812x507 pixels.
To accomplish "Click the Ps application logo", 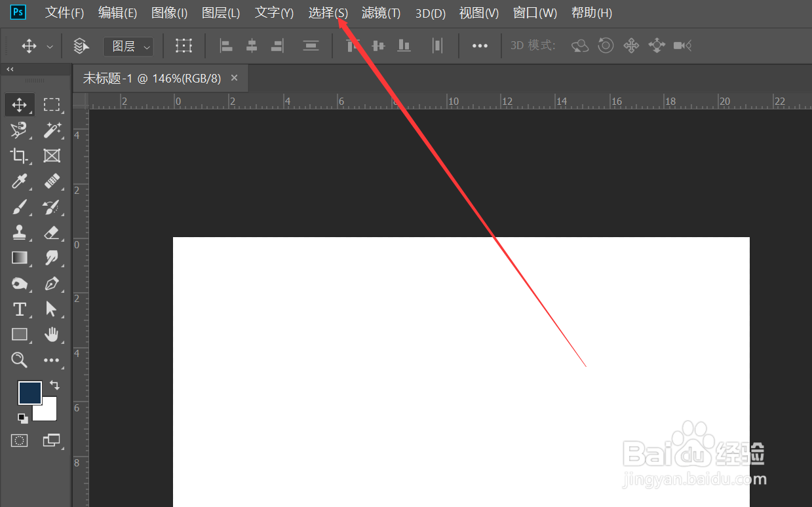I will point(19,12).
